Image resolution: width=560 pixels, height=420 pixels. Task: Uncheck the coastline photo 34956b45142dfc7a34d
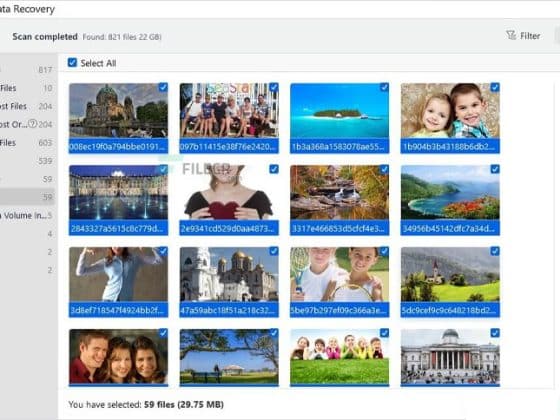[x=495, y=169]
